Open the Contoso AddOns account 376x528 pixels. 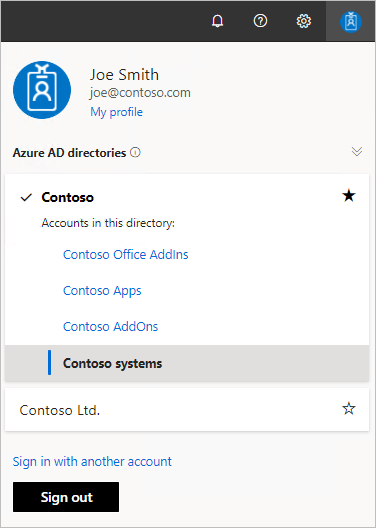110,327
